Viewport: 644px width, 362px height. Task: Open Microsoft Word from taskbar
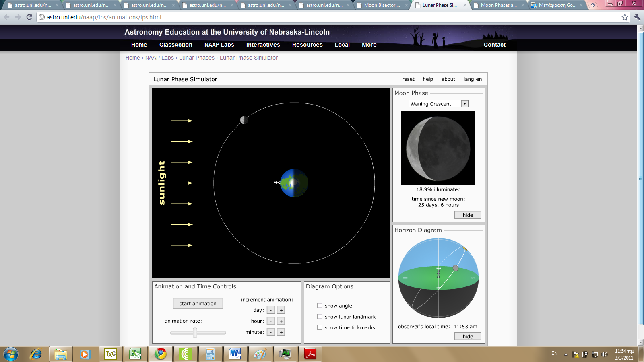[x=235, y=354]
